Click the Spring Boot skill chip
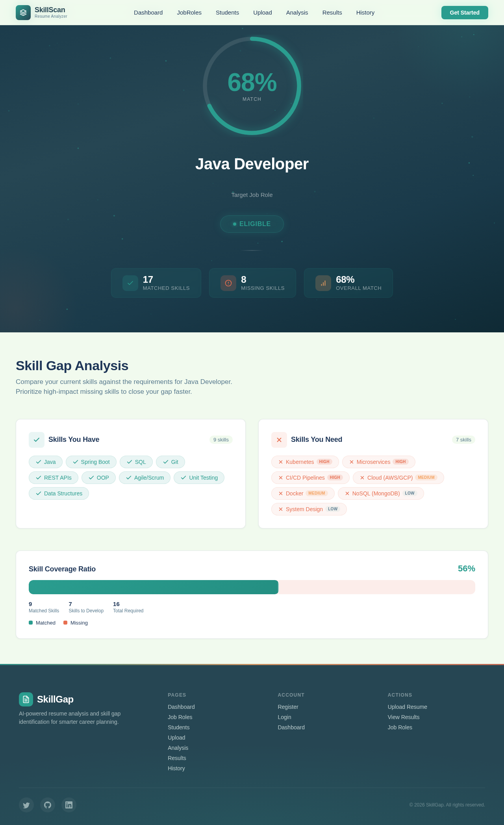This screenshot has width=504, height=825. tap(91, 462)
